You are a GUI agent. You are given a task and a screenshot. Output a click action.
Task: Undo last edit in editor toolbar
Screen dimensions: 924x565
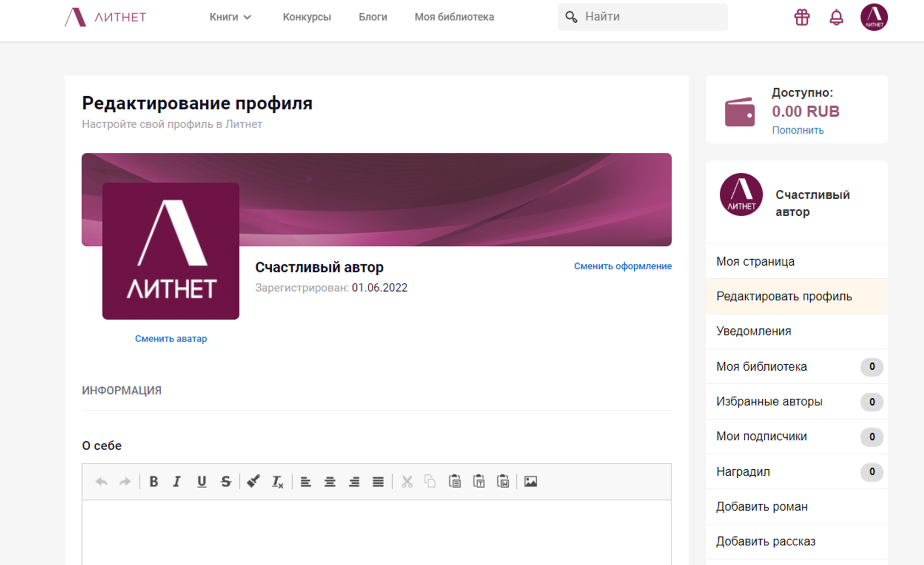click(x=101, y=482)
